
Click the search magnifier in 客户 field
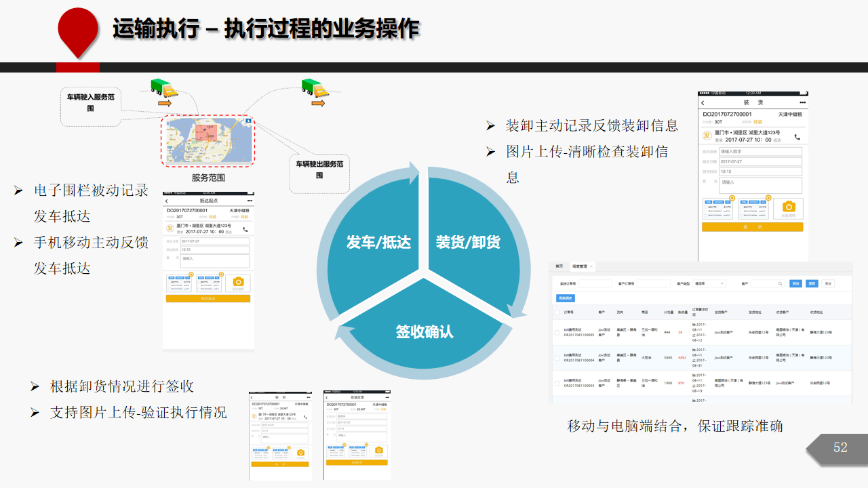[x=780, y=283]
